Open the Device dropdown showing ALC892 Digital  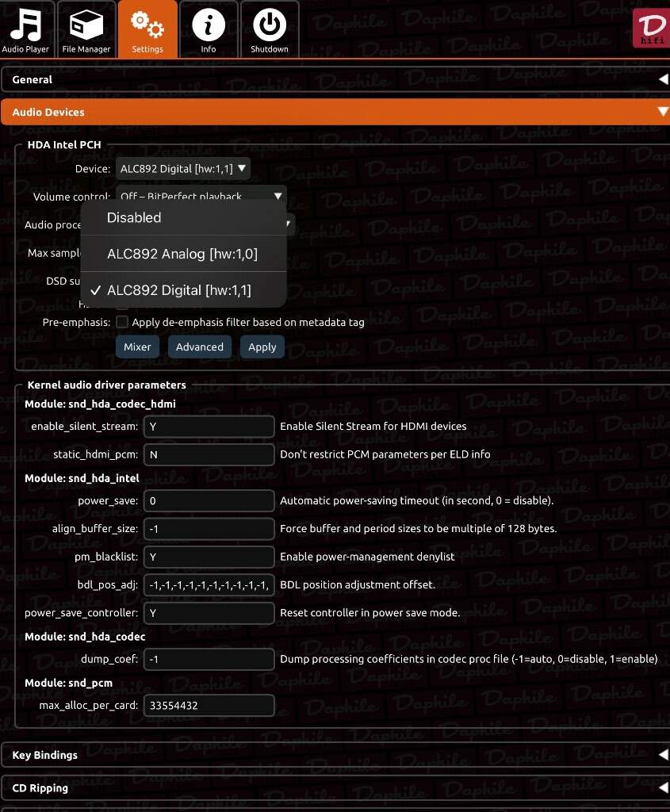[x=183, y=169]
